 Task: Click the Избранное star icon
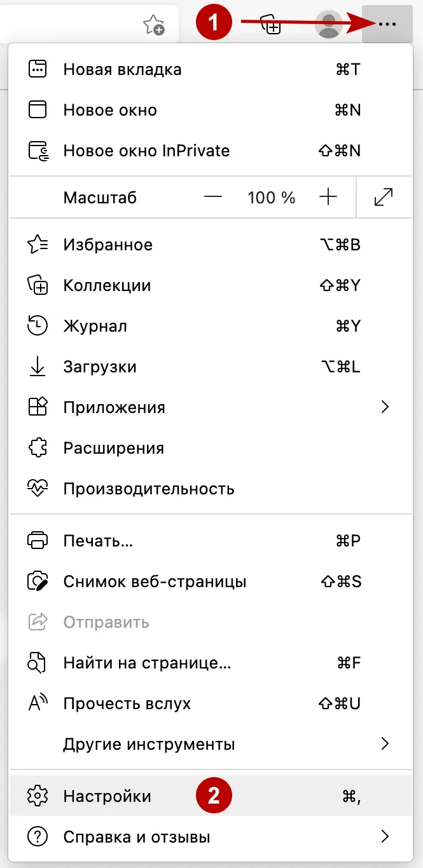(38, 244)
